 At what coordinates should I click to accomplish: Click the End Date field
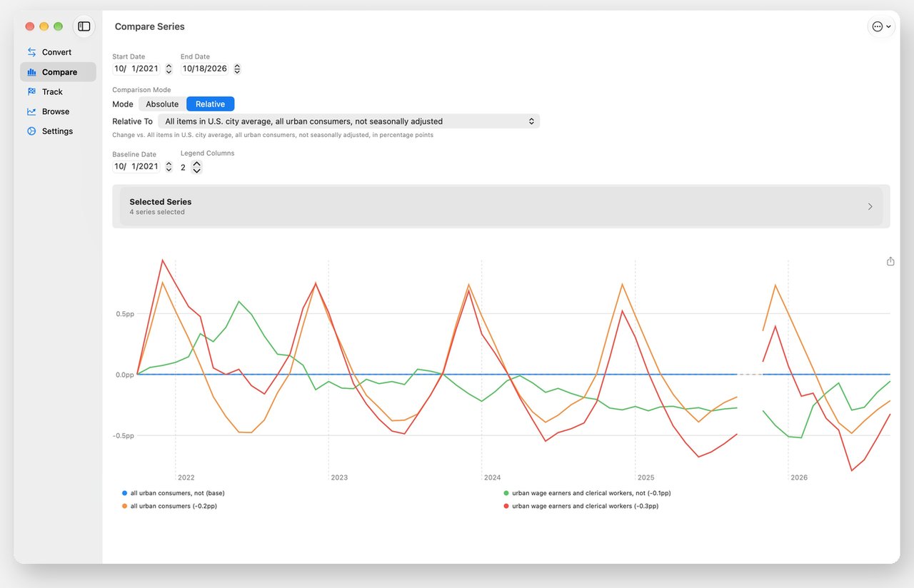[x=206, y=69]
